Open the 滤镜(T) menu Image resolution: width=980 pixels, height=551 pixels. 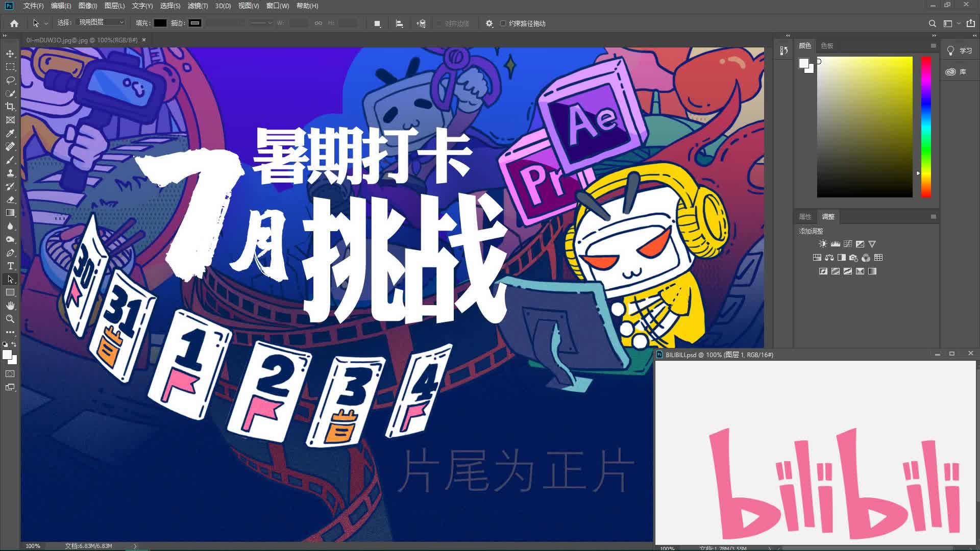click(x=198, y=6)
